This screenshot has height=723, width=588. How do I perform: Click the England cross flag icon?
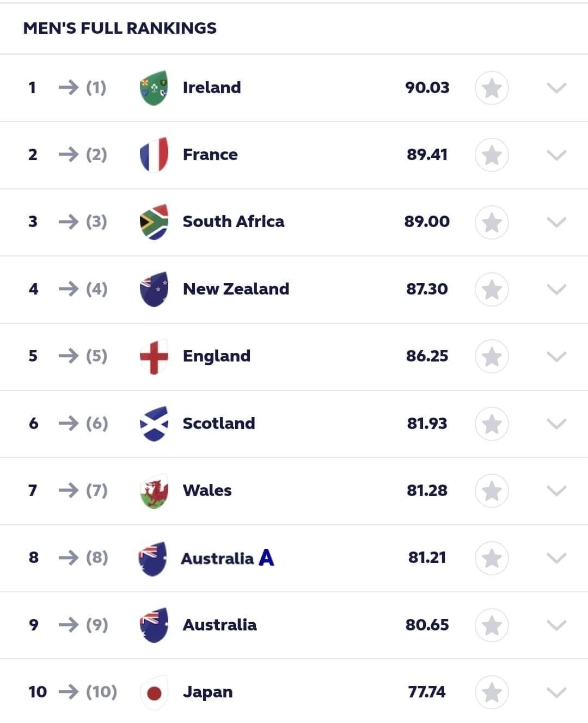click(154, 356)
